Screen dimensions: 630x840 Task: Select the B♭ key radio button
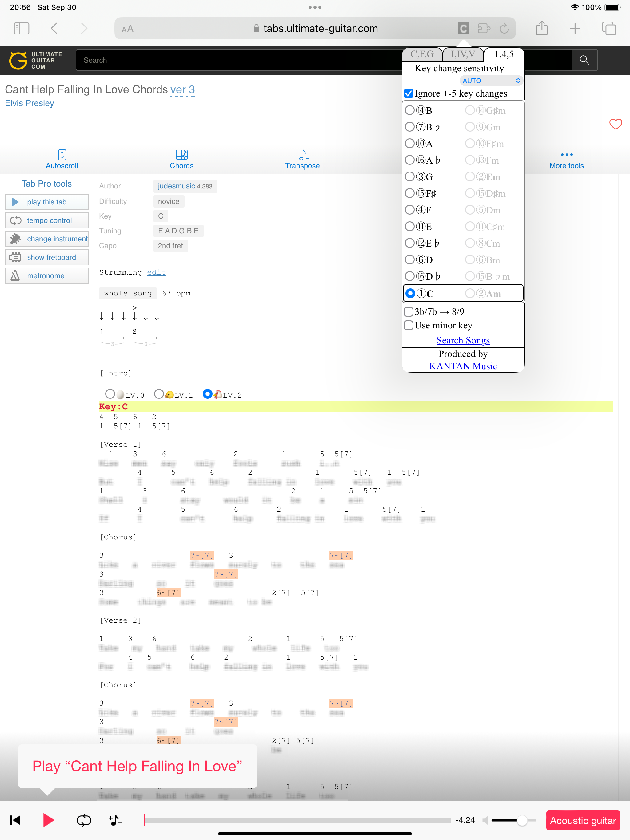pos(410,126)
